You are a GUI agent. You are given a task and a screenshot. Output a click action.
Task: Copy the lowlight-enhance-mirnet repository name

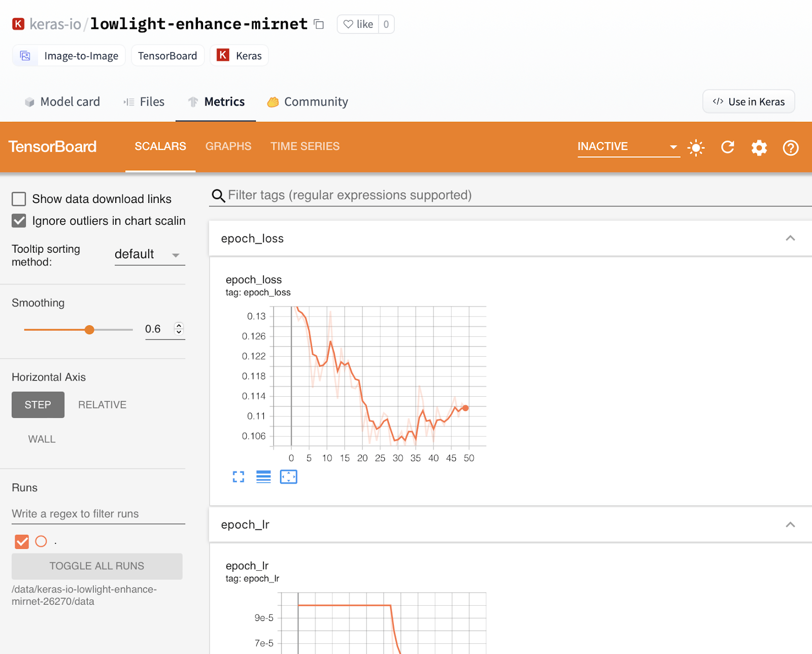[318, 24]
